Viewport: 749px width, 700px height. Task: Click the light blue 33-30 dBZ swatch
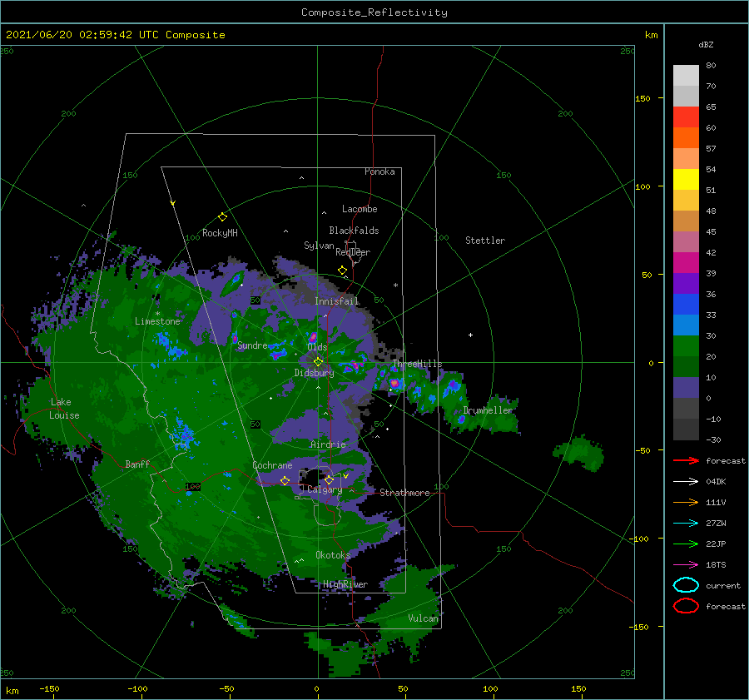[686, 325]
